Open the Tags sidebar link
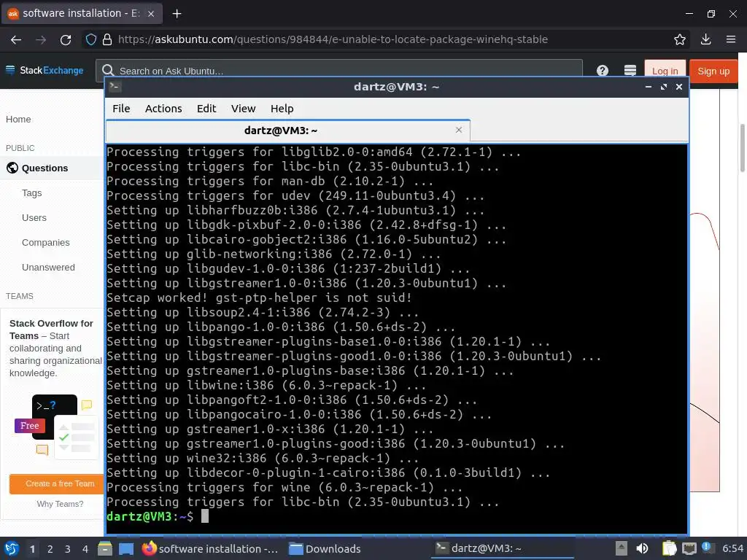The image size is (747, 560). (x=31, y=192)
